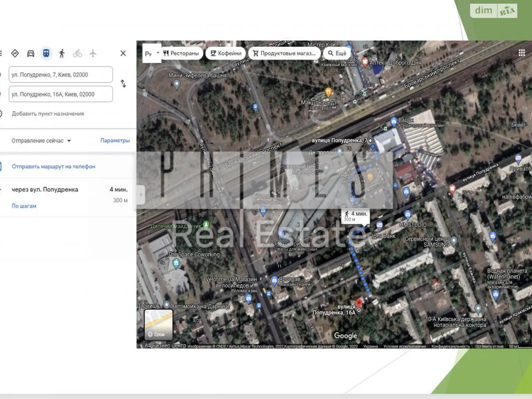The width and height of the screenshot is (532, 399).
Task: Click 10-А Київська державна нотаріальна контора pin
Action: pos(478,309)
